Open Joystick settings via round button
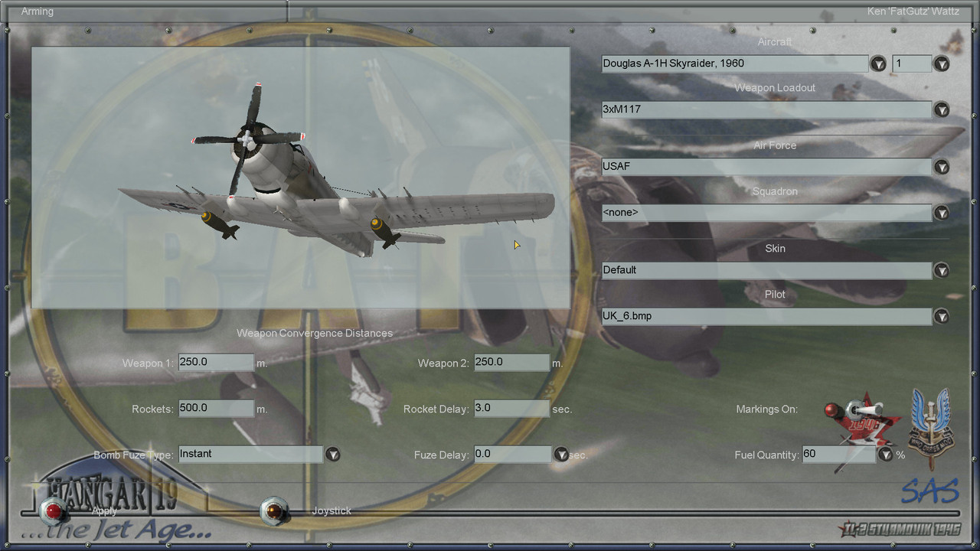980x551 pixels. click(x=274, y=510)
